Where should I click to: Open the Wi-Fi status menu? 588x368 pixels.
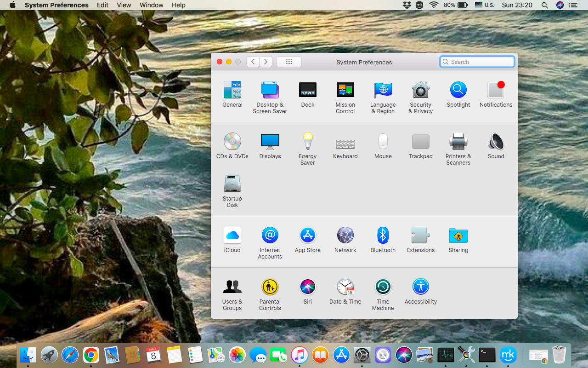(434, 5)
